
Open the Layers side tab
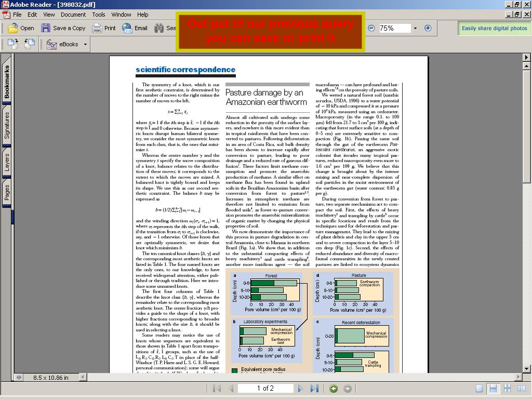[7, 162]
